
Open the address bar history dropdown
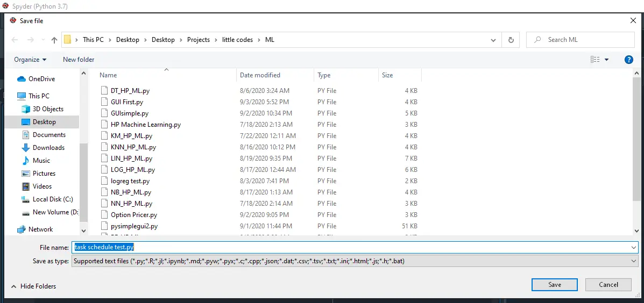[493, 40]
